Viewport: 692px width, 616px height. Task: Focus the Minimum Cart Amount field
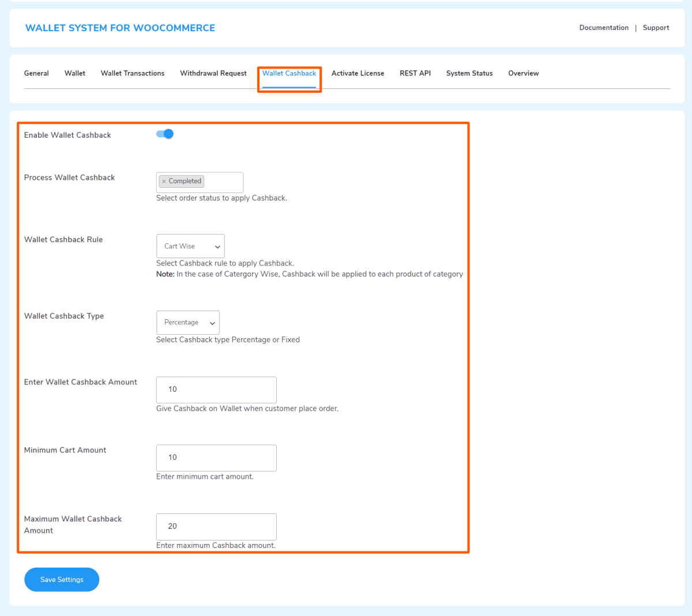click(x=216, y=458)
